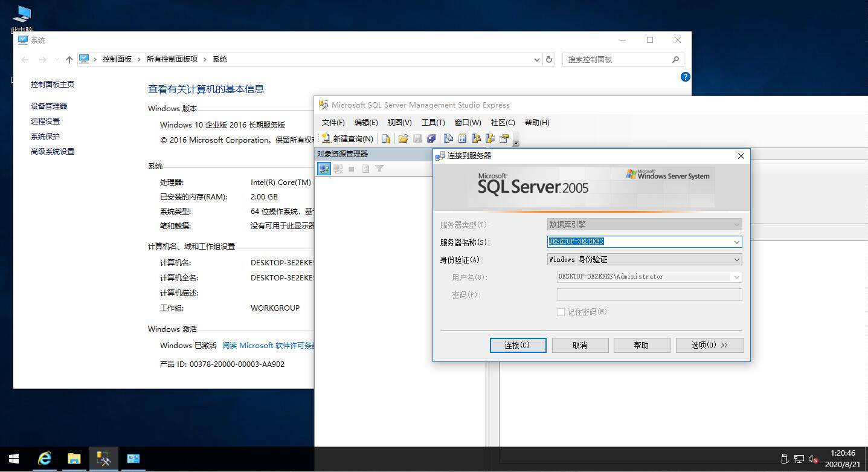Screen dimensions: 868x472
Task: Click the 控制面板主页 link
Action: [x=53, y=85]
